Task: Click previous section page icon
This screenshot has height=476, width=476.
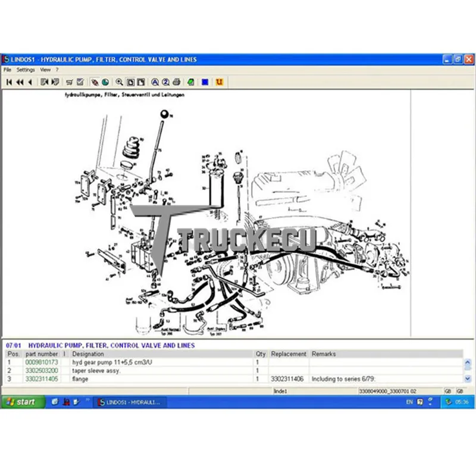Action: pyautogui.click(x=44, y=82)
